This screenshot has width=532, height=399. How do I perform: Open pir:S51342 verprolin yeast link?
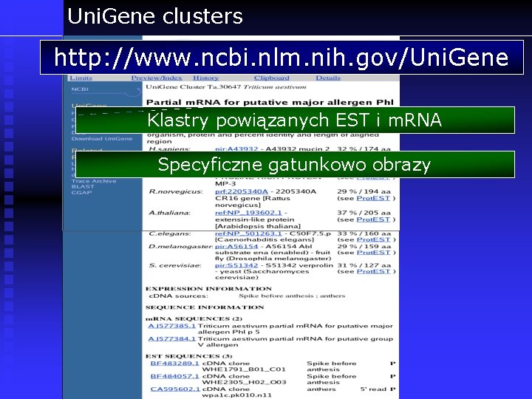[236, 265]
